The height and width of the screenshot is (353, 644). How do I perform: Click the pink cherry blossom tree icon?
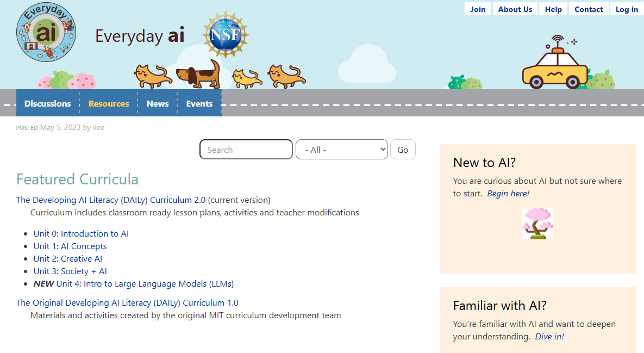537,223
